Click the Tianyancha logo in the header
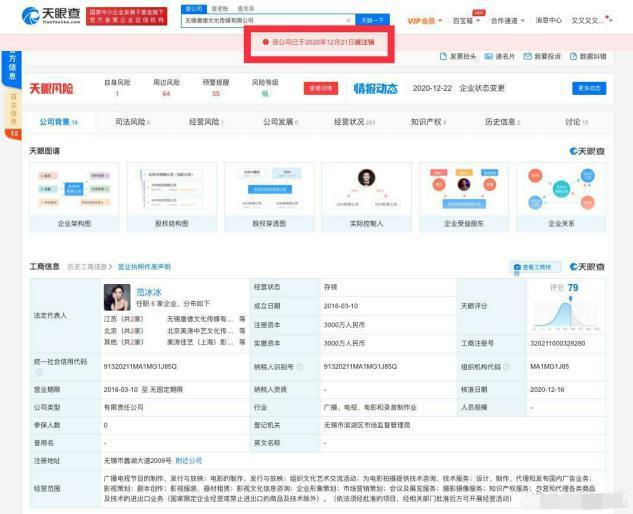The height and width of the screenshot is (514, 633). (51, 15)
